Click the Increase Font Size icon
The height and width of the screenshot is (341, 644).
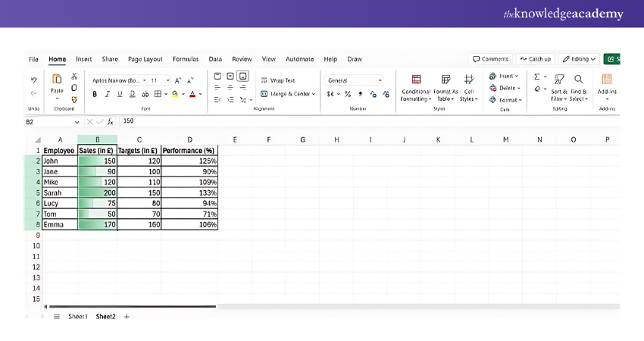coord(178,80)
